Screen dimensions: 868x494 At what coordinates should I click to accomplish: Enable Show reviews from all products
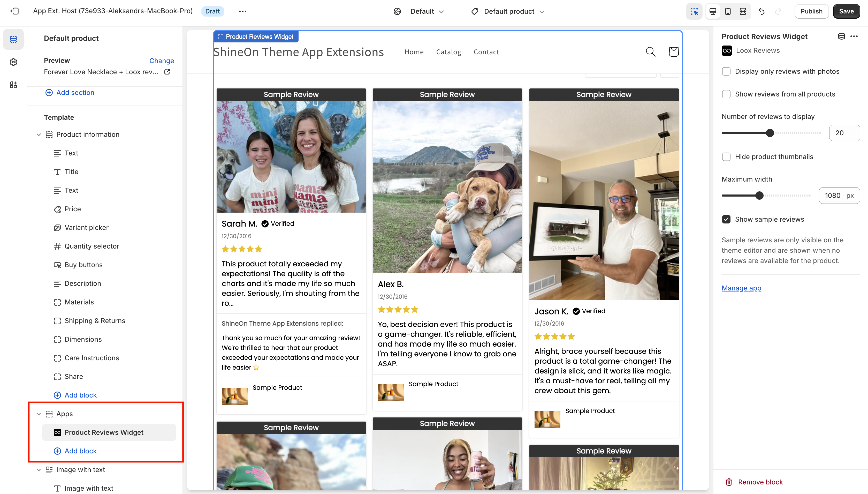click(x=726, y=94)
